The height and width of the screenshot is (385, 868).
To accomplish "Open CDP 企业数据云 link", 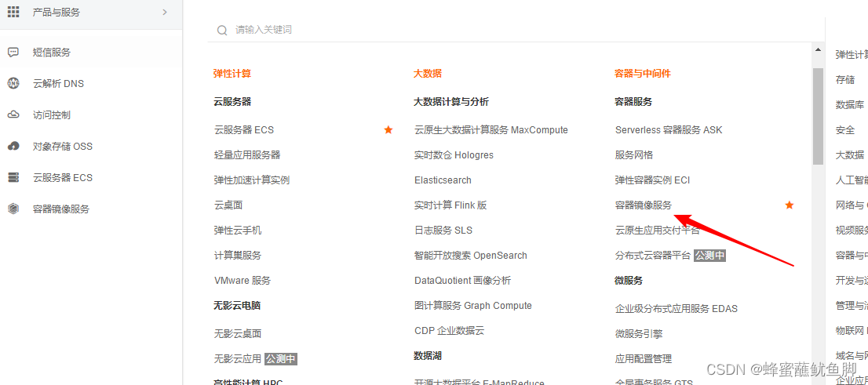I will 450,331.
